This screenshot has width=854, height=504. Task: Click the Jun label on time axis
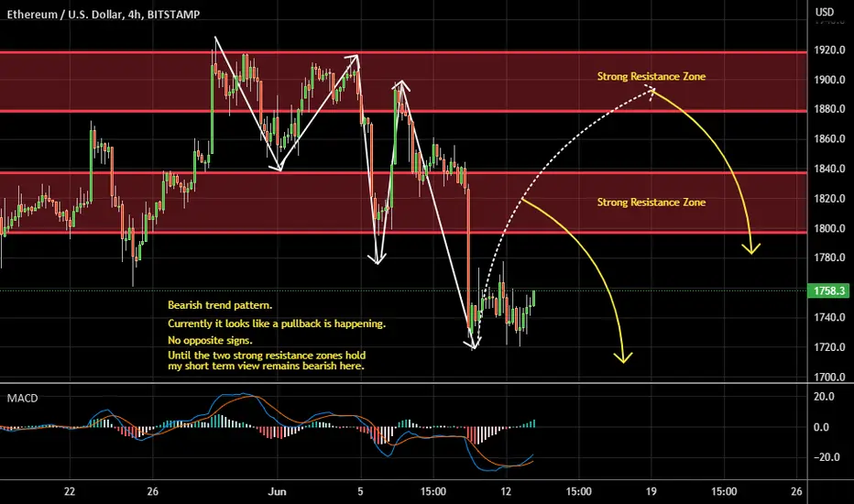point(277,491)
